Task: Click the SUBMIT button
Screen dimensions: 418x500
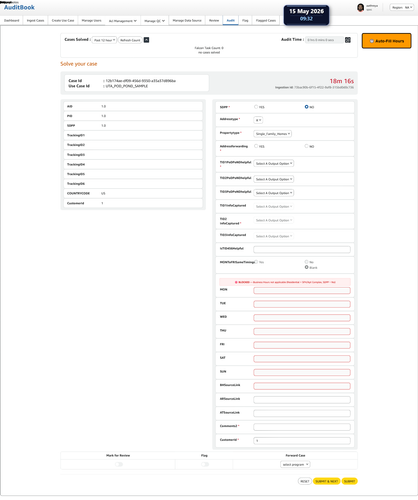Action: click(x=349, y=481)
